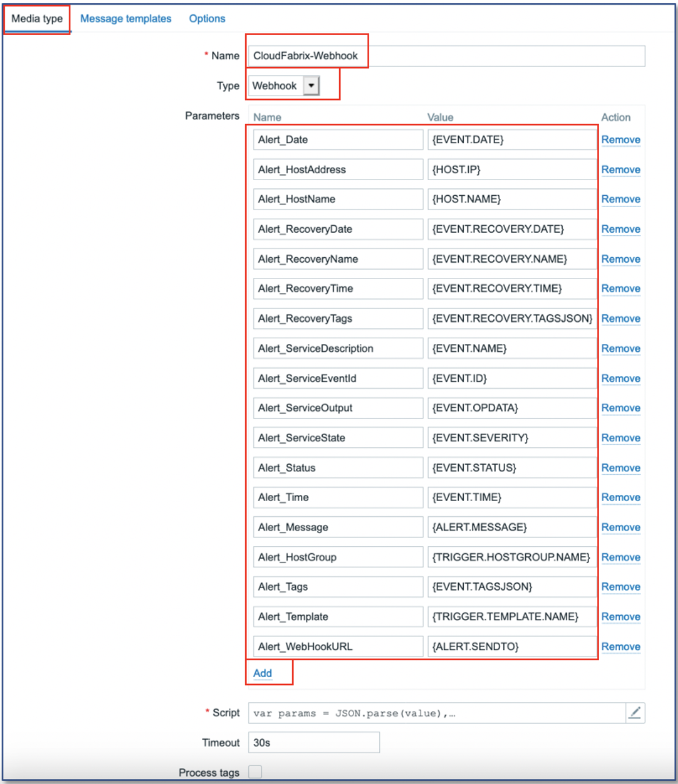The height and width of the screenshot is (784, 678).
Task: Remove the Alert_Date parameter
Action: (621, 139)
